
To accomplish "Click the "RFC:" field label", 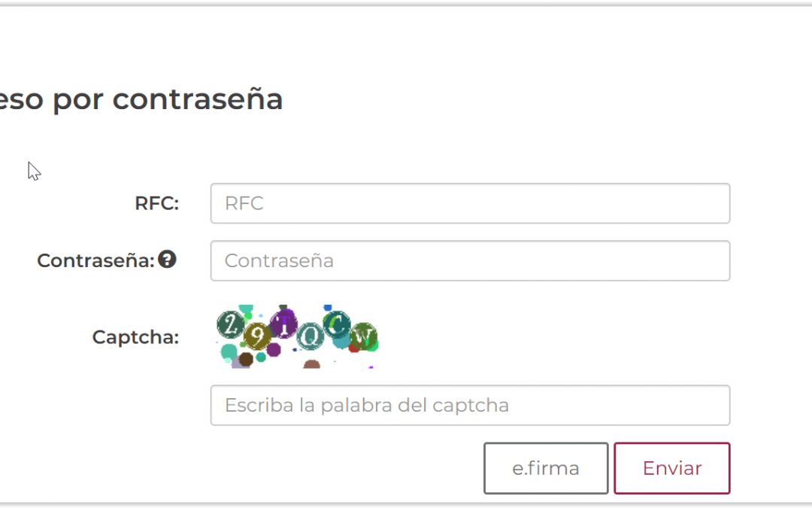I will pos(157,203).
